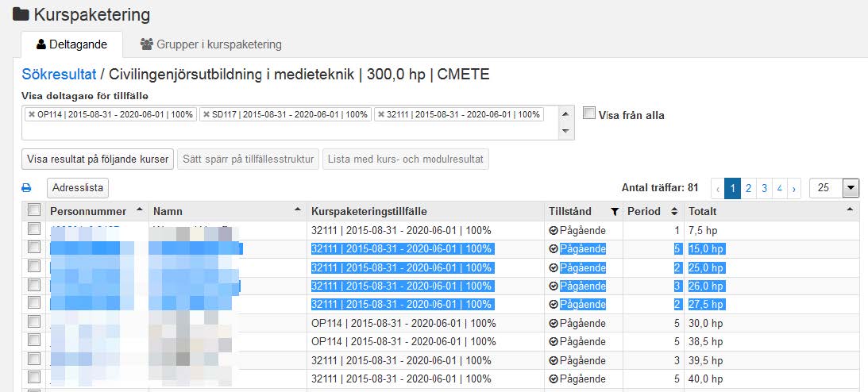Remove the 32111 tillfälle tag
The height and width of the screenshot is (392, 868).
[x=381, y=114]
